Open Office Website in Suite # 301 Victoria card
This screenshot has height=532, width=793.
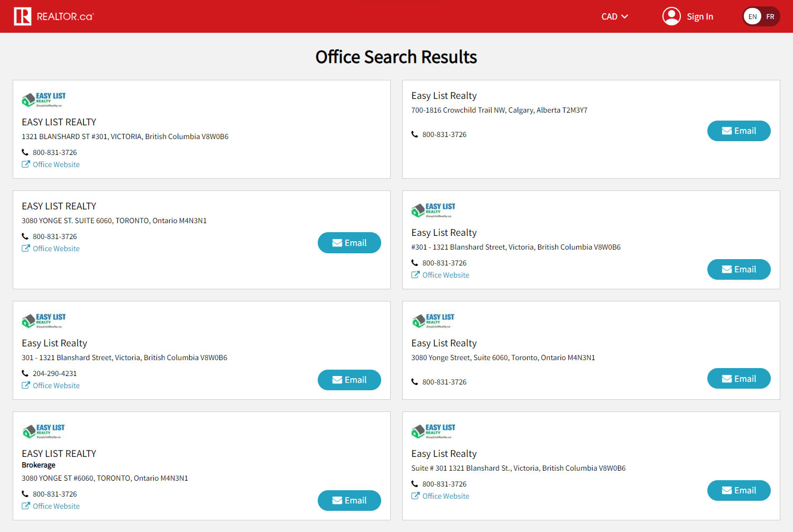tap(446, 496)
